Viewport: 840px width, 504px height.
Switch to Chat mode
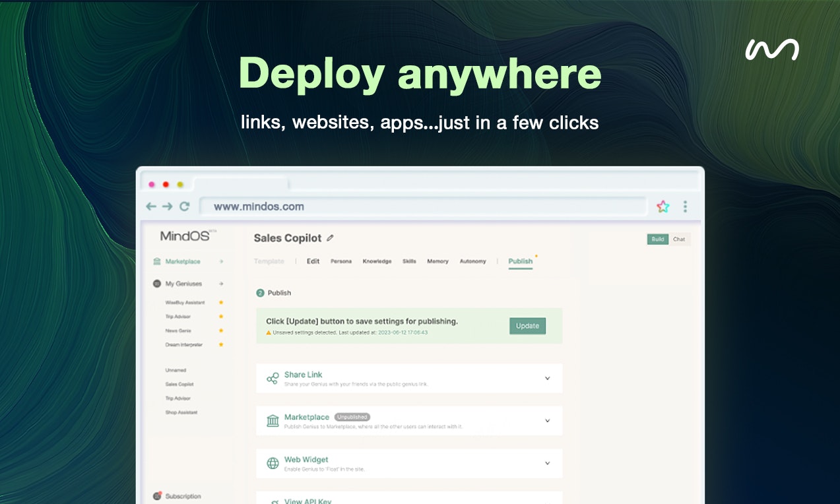679,239
